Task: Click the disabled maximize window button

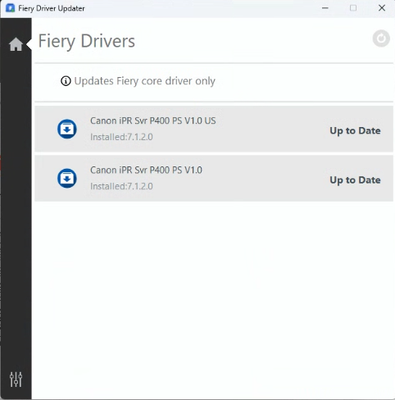Action: [353, 8]
